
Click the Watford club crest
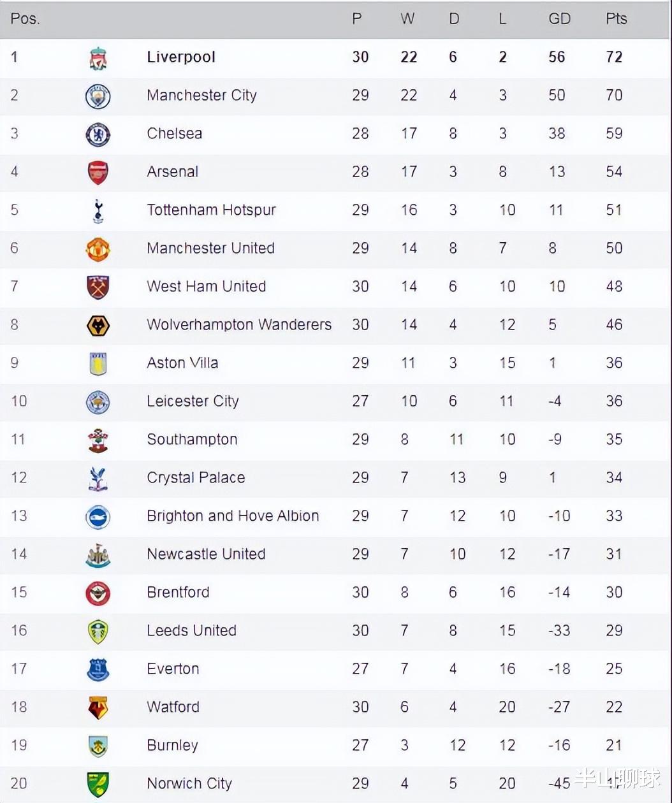click(98, 708)
